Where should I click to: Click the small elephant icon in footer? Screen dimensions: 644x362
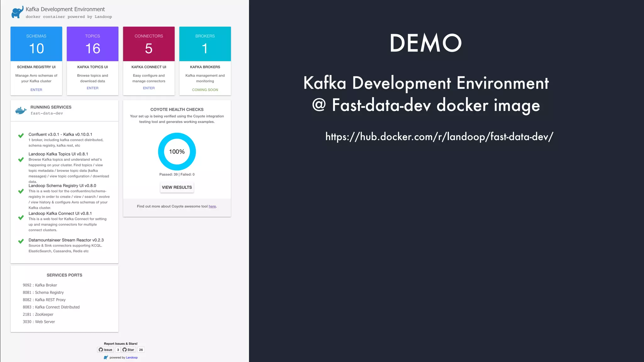106,357
